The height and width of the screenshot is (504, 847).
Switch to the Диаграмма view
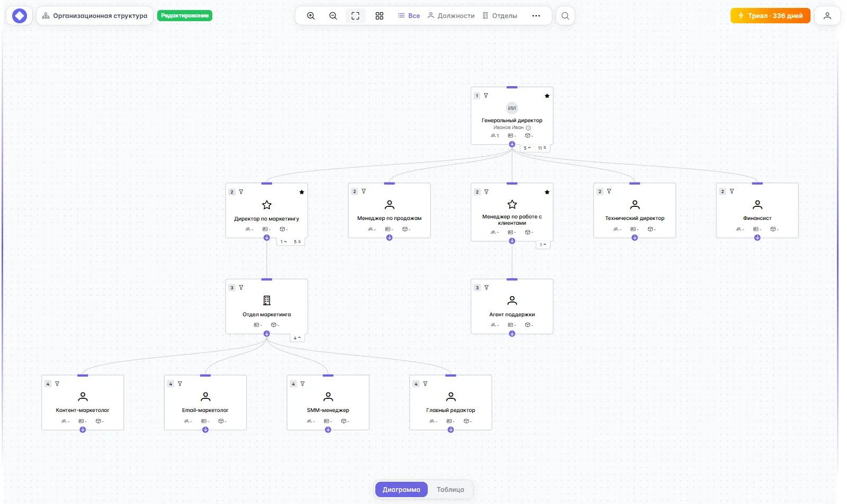401,490
